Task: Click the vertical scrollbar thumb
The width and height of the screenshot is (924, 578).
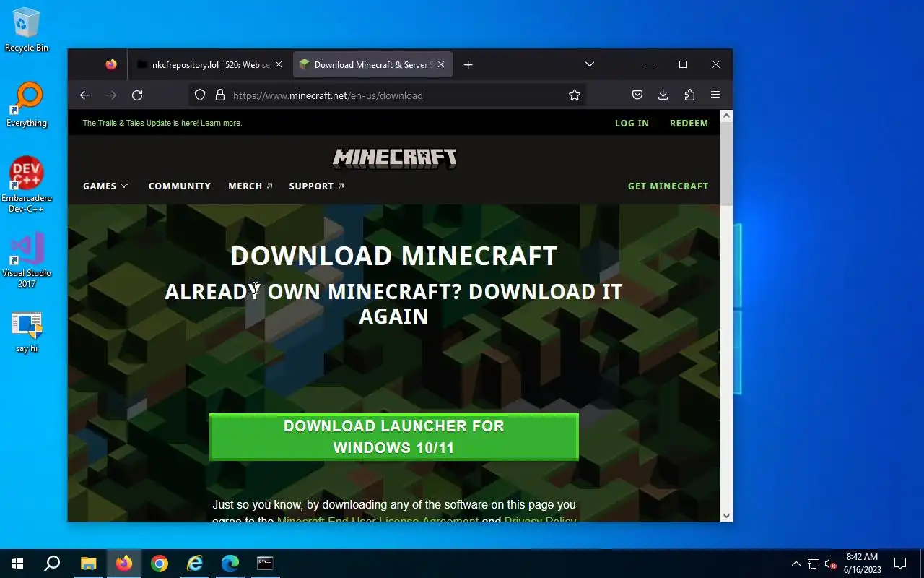Action: pos(726,163)
